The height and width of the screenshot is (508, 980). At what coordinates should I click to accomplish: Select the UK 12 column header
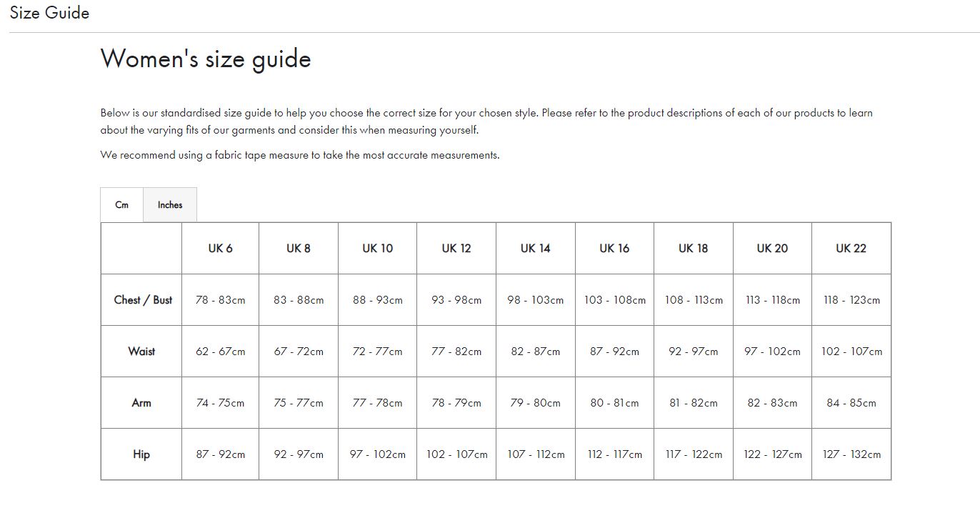pos(456,248)
